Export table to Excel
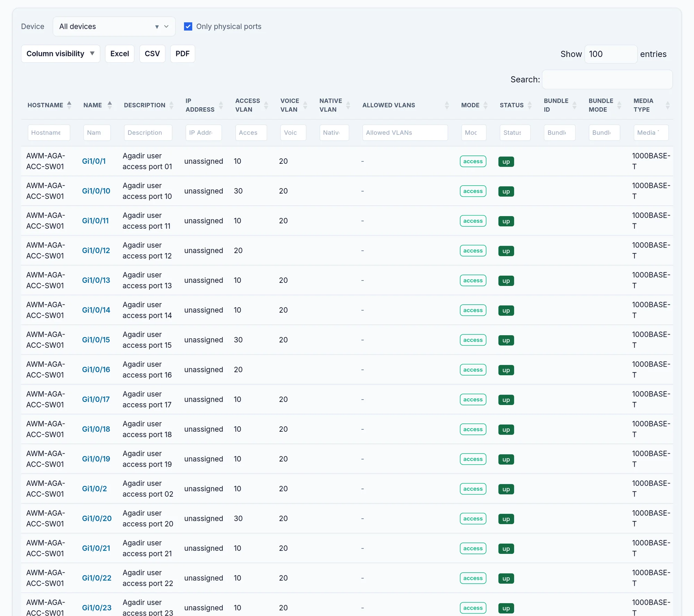 [119, 54]
